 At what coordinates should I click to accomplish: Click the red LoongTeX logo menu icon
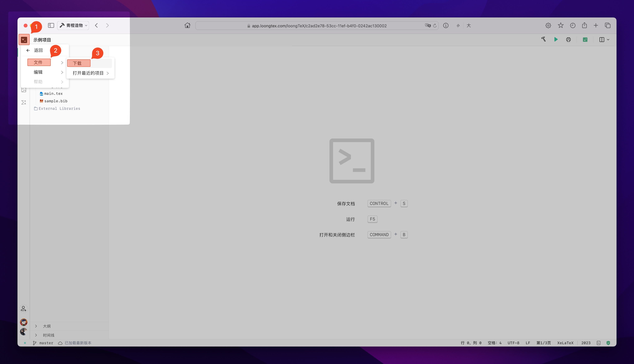pyautogui.click(x=24, y=40)
